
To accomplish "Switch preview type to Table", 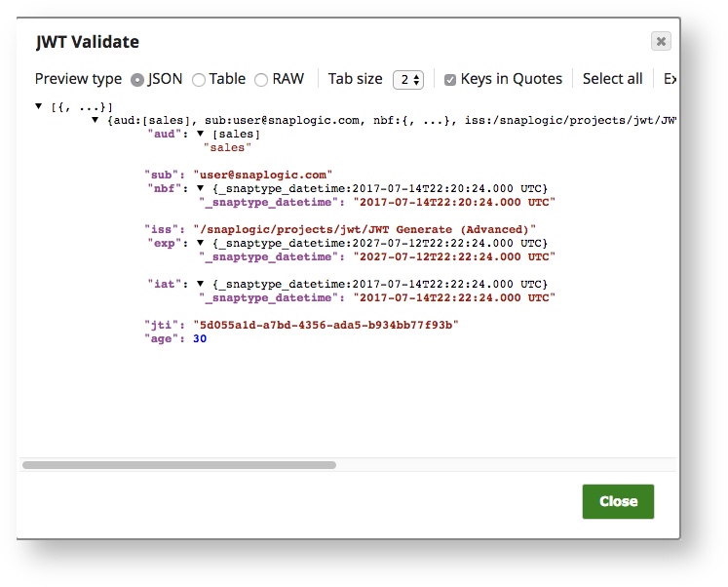I will (x=199, y=80).
